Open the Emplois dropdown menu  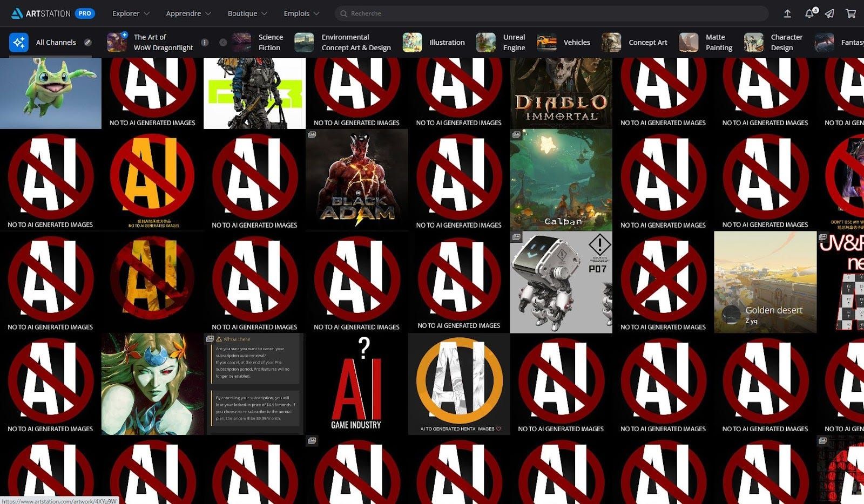tap(301, 13)
